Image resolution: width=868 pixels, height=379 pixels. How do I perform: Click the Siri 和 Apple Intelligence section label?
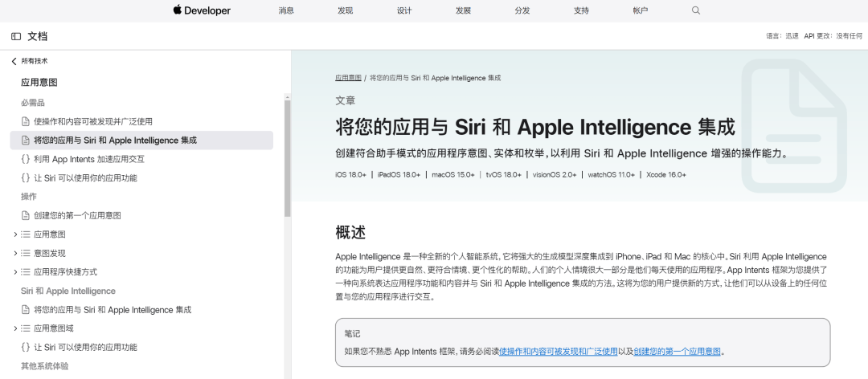[68, 291]
